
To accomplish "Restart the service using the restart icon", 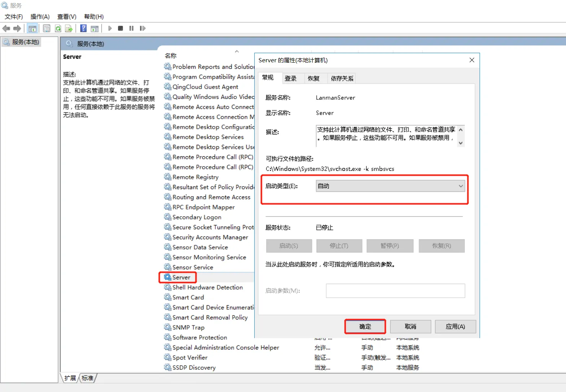I will coord(143,28).
